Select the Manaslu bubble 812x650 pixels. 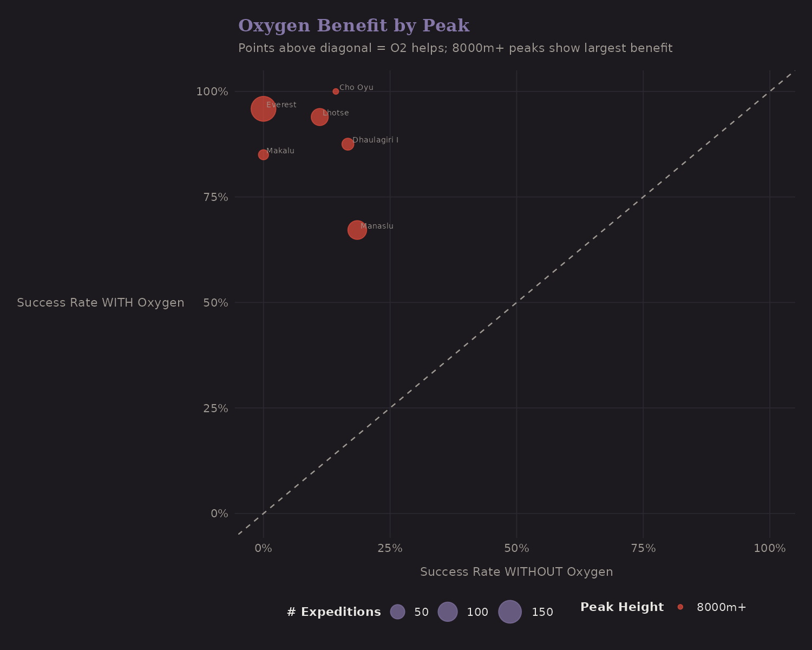[357, 230]
